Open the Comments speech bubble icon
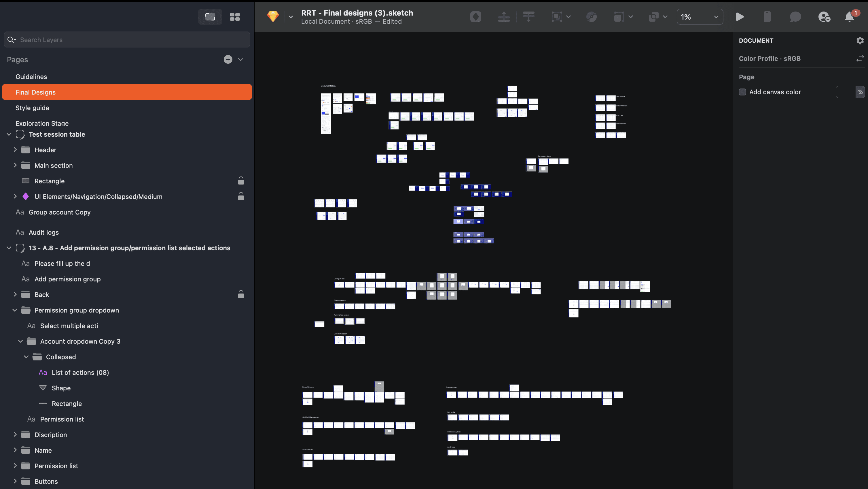This screenshot has height=489, width=868. (x=795, y=16)
